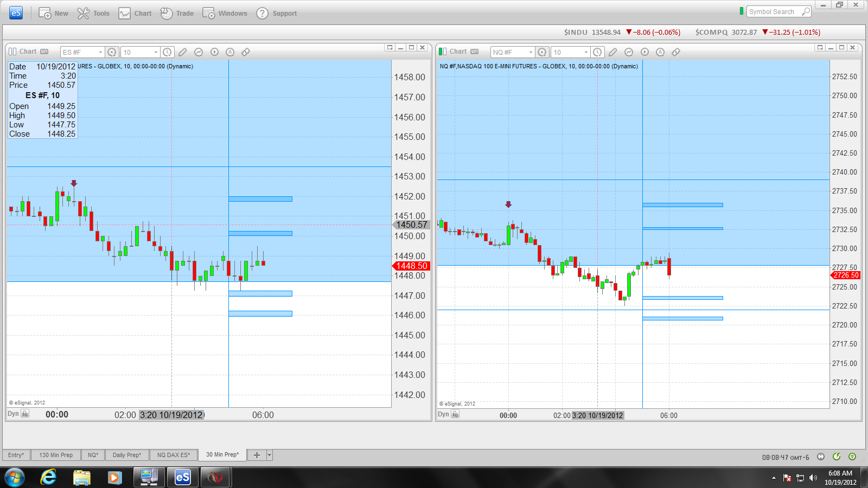Open the alerts icon on NQ chart
The width and height of the screenshot is (868, 488).
click(x=660, y=52)
